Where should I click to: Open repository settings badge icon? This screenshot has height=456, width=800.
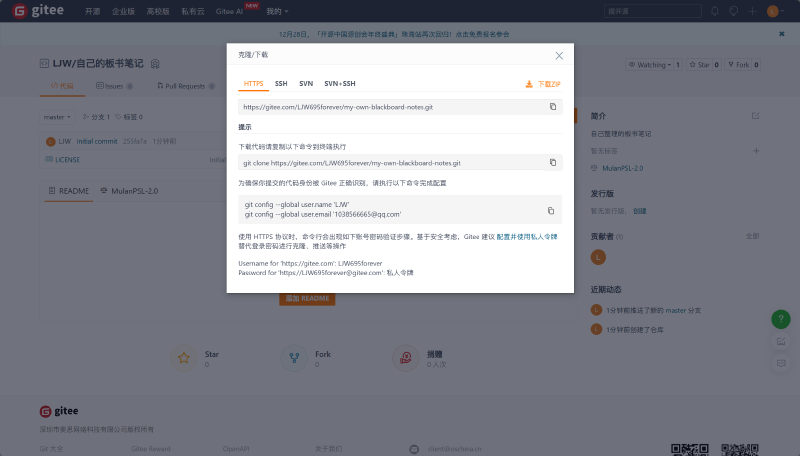pyautogui.click(x=155, y=64)
